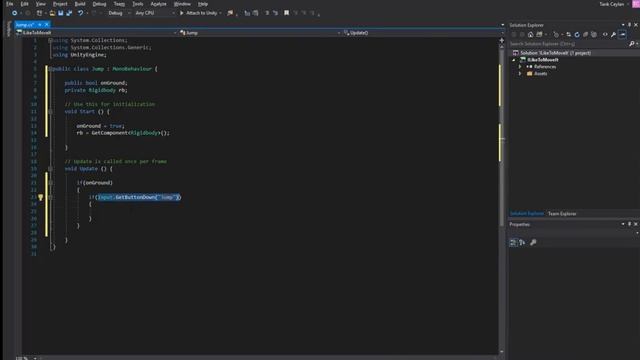Open the Build menu
The width and height of the screenshot is (640, 360).
click(80, 4)
